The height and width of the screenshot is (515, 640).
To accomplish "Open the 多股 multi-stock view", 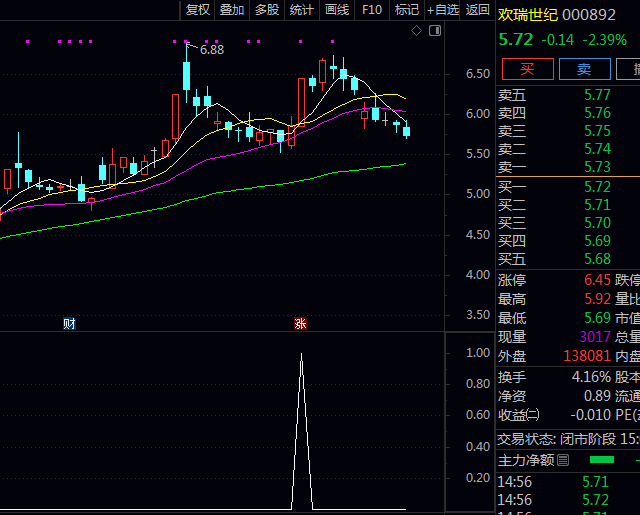I will [267, 9].
